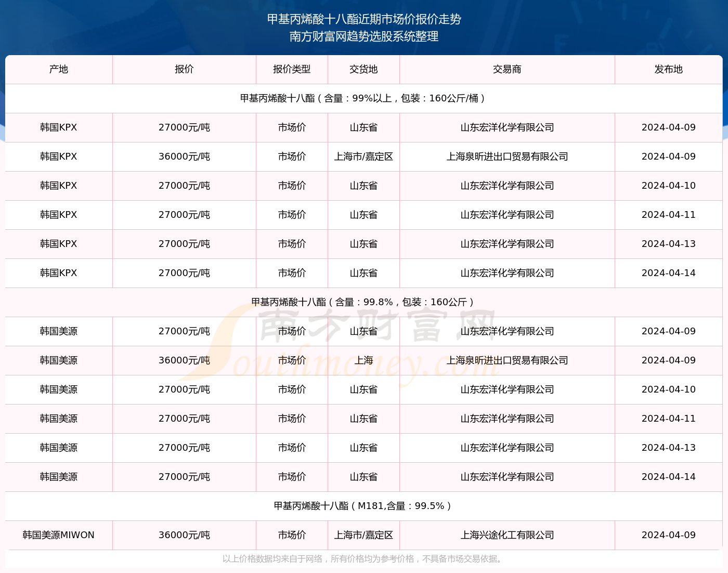Click the 报价类型 column header
Image resolution: width=728 pixels, height=573 pixels.
coord(292,69)
